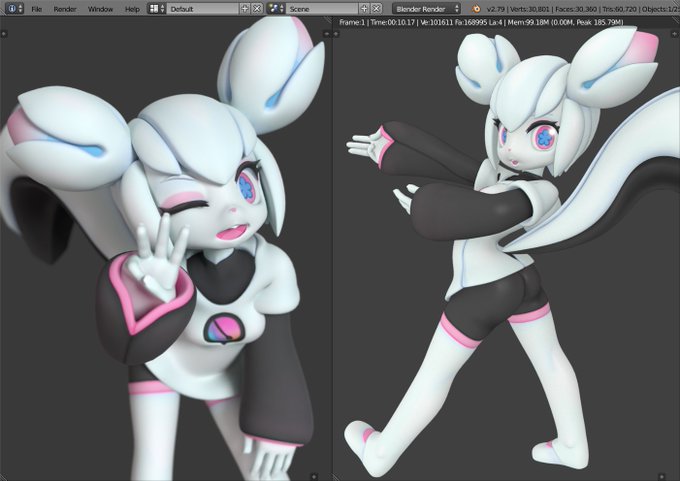Click the Scene name field
This screenshot has width=680, height=481.
click(x=322, y=8)
